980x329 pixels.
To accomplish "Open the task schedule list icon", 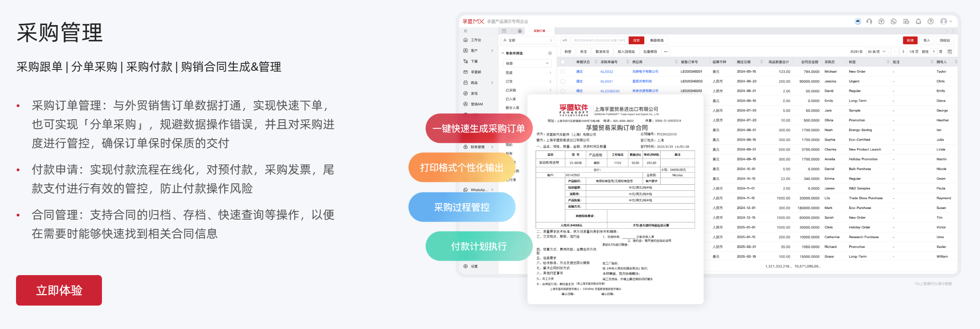I will pyautogui.click(x=906, y=21).
